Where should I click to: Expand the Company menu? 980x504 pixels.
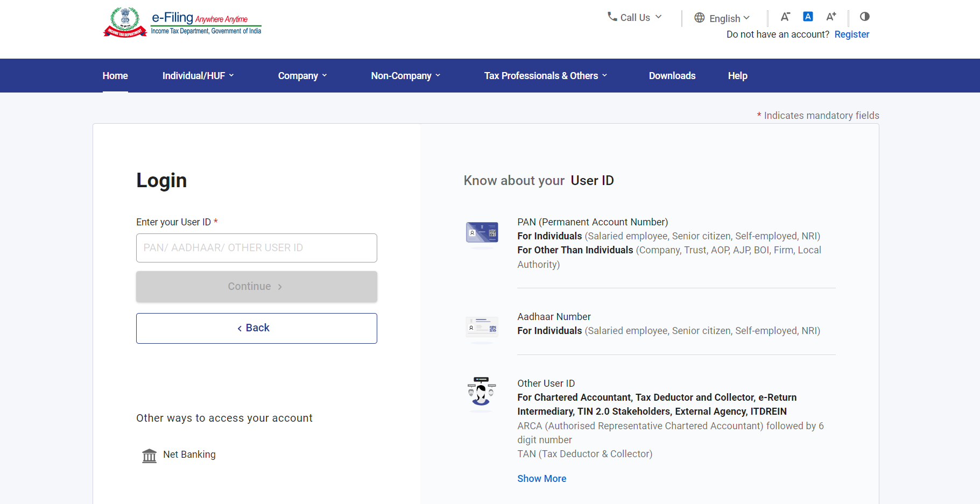coord(302,76)
